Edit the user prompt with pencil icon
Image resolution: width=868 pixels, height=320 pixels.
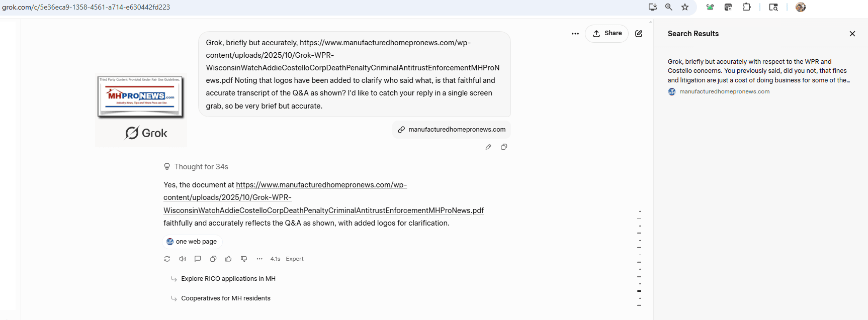coord(488,147)
